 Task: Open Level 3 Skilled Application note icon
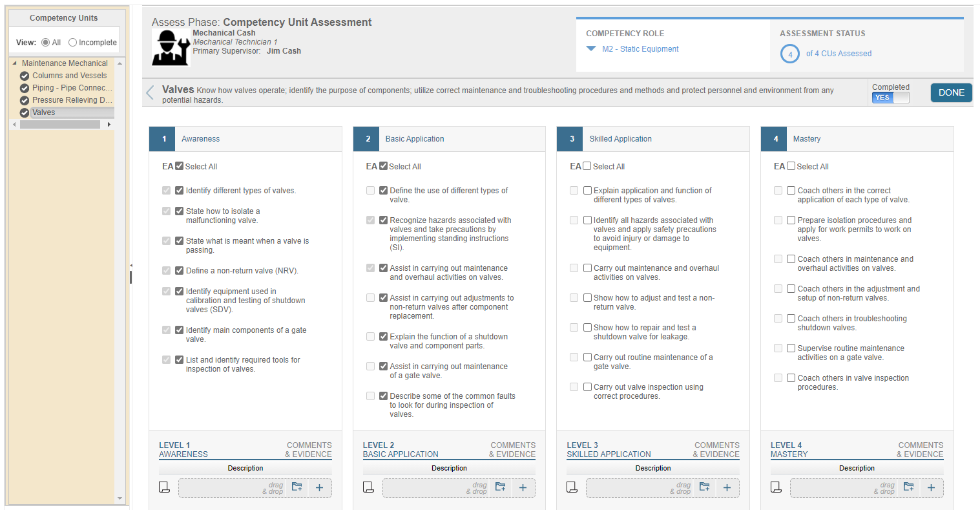click(572, 487)
